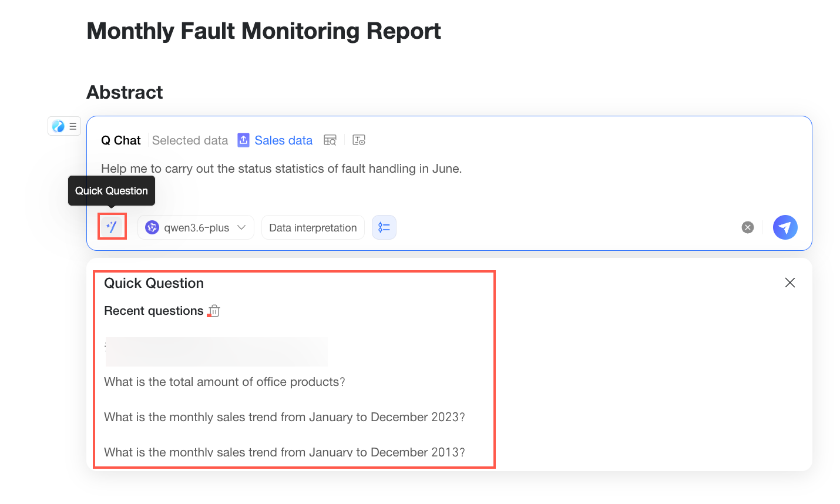The height and width of the screenshot is (504, 840).
Task: Click the Quick Question magic wand icon
Action: [x=112, y=227]
